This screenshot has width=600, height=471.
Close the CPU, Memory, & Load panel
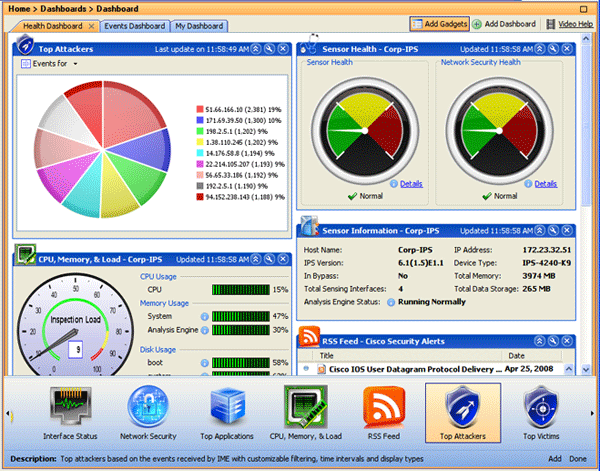pyautogui.click(x=283, y=259)
